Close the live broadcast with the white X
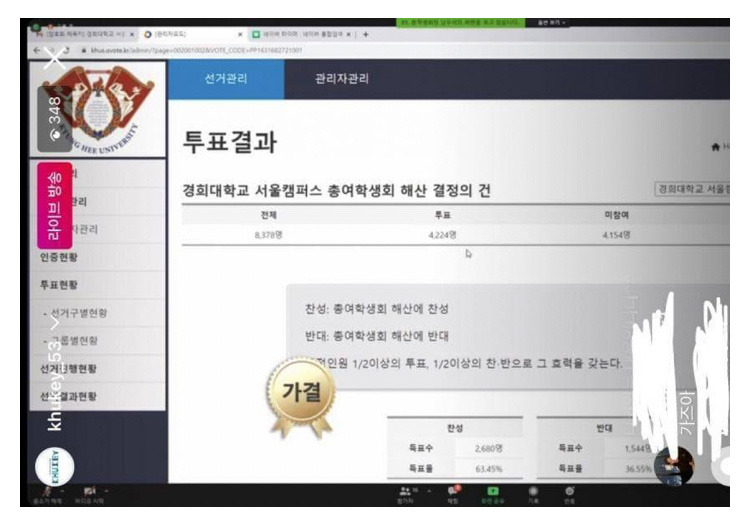 click(54, 59)
